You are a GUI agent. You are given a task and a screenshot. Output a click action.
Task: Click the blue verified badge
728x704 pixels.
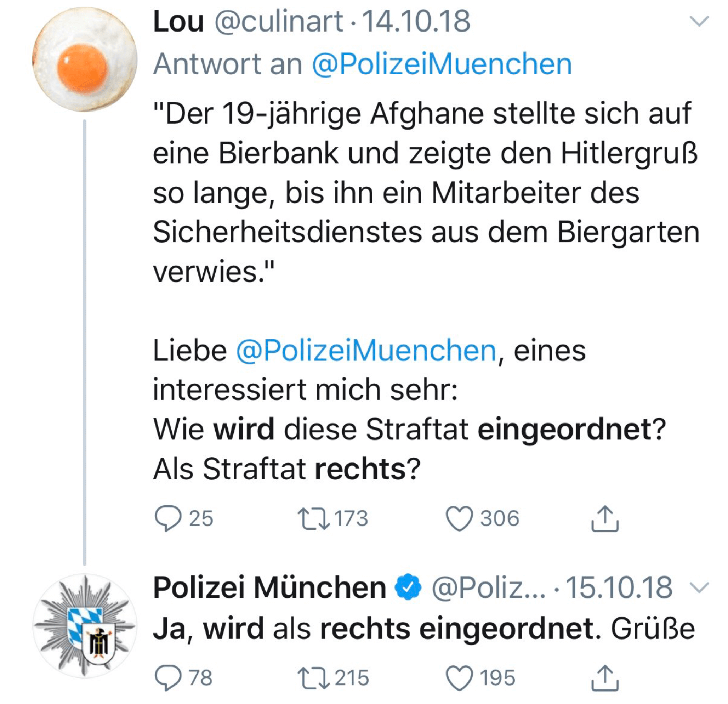408,587
